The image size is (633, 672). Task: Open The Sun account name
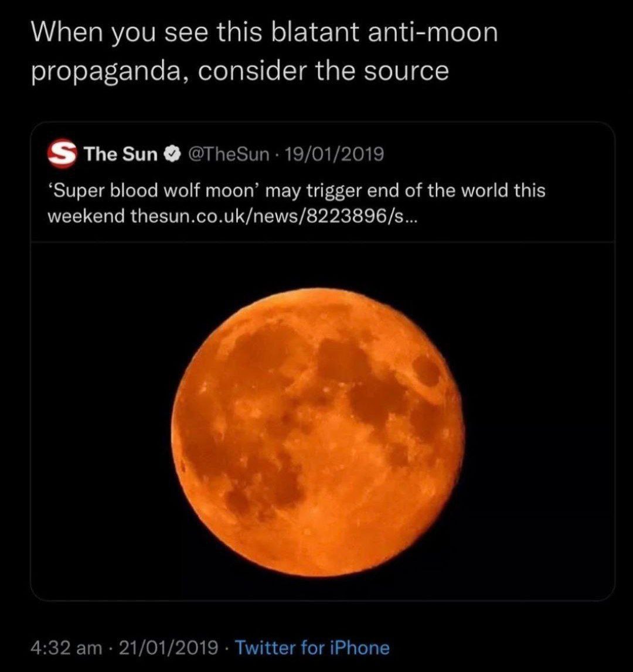pos(121,155)
